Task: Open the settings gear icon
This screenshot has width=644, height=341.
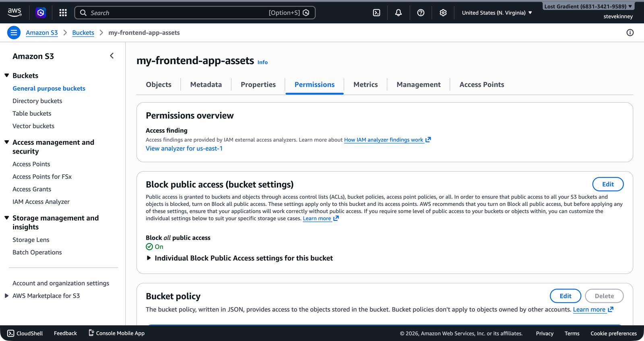Action: tap(443, 12)
